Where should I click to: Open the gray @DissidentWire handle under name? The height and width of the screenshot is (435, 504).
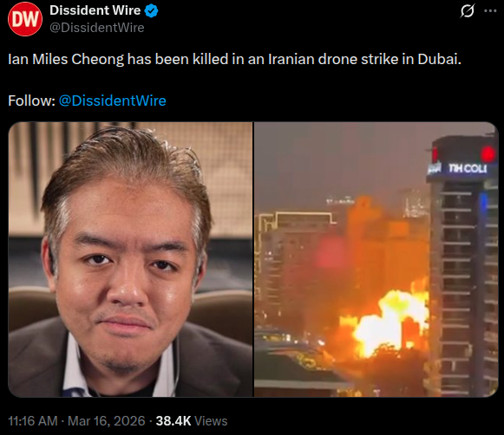coord(97,28)
